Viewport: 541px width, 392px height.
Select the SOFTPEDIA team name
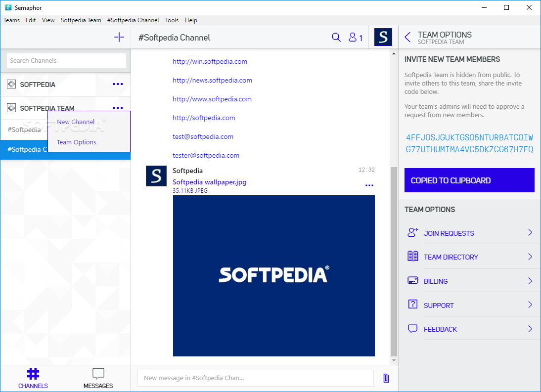coord(38,85)
